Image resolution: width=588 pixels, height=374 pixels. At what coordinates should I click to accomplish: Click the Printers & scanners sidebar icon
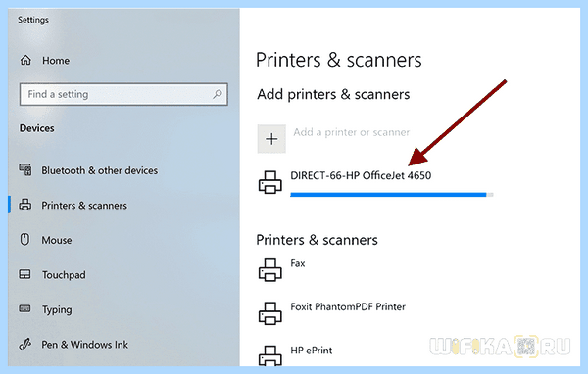[x=25, y=205]
